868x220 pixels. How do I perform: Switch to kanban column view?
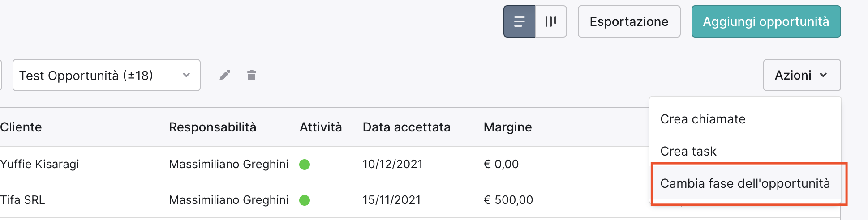tap(551, 21)
